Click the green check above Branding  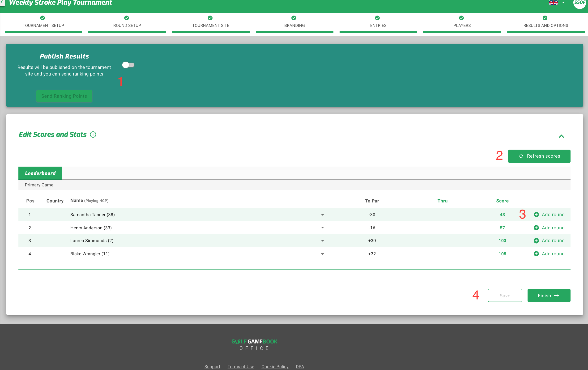point(294,18)
